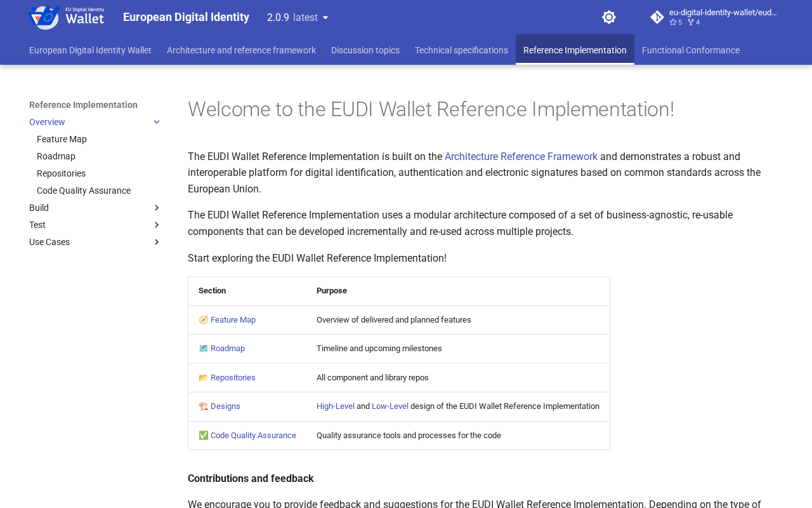This screenshot has width=812, height=508.
Task: Go to the Discussion topics tab
Action: click(x=365, y=50)
